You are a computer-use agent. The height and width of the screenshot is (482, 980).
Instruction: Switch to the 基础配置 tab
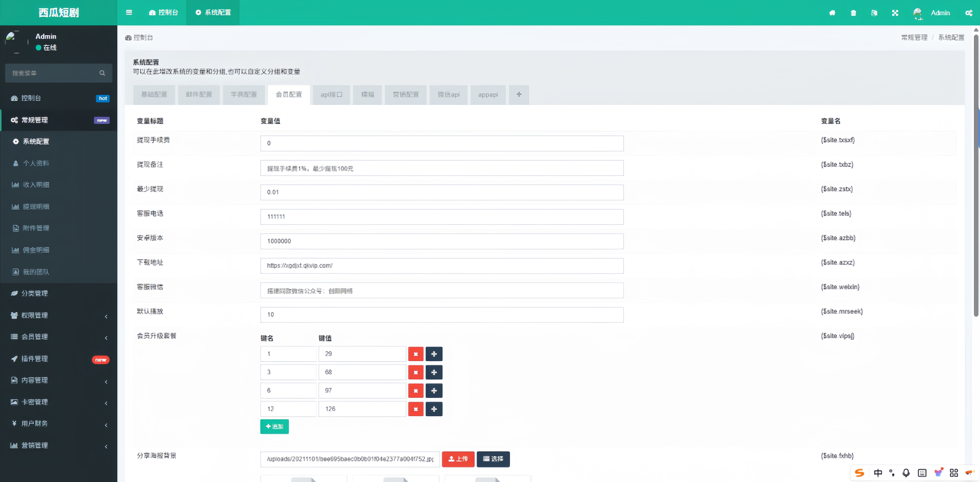click(154, 94)
